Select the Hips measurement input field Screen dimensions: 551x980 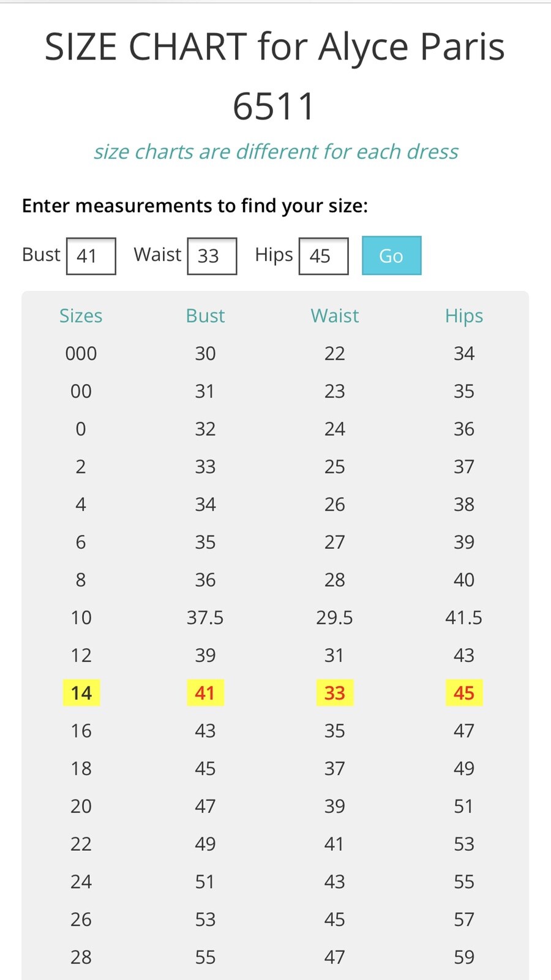click(323, 256)
